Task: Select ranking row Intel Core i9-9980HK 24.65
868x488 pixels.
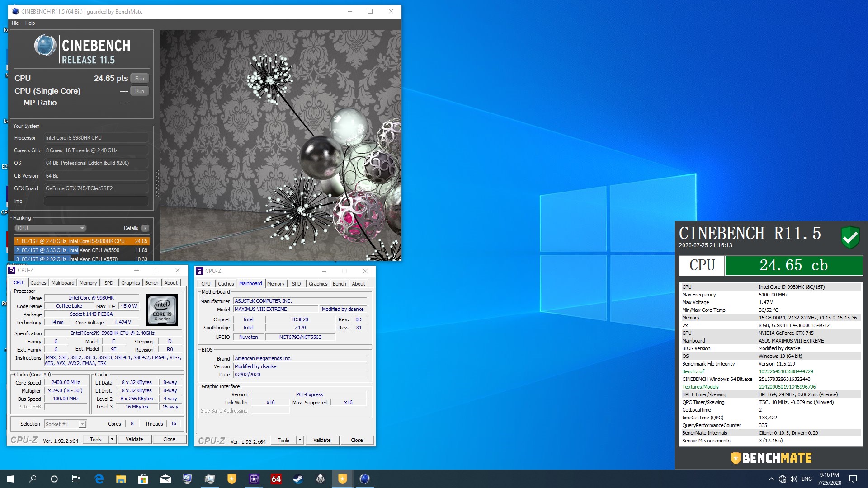Action: (x=82, y=241)
